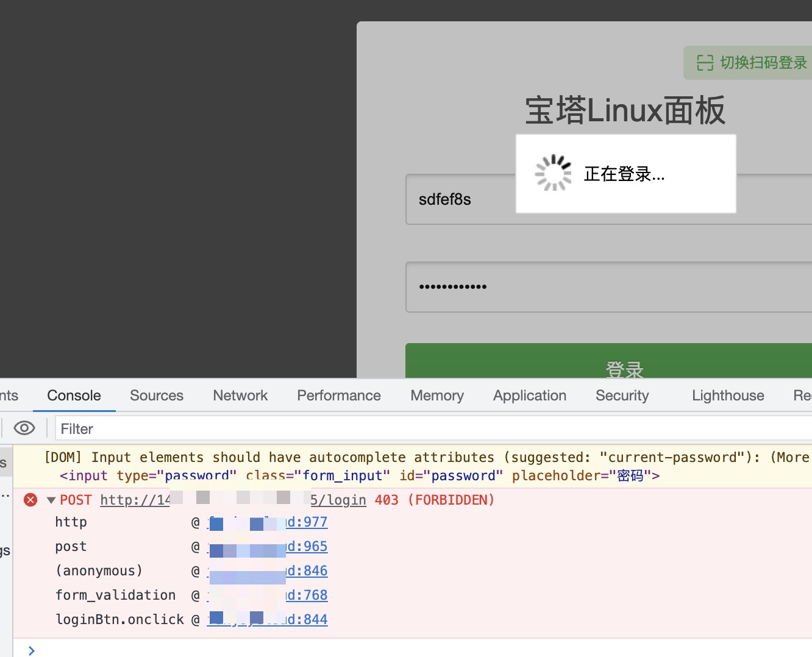Click the password input field
Viewport: 812px width, 657px height.
(x=608, y=287)
